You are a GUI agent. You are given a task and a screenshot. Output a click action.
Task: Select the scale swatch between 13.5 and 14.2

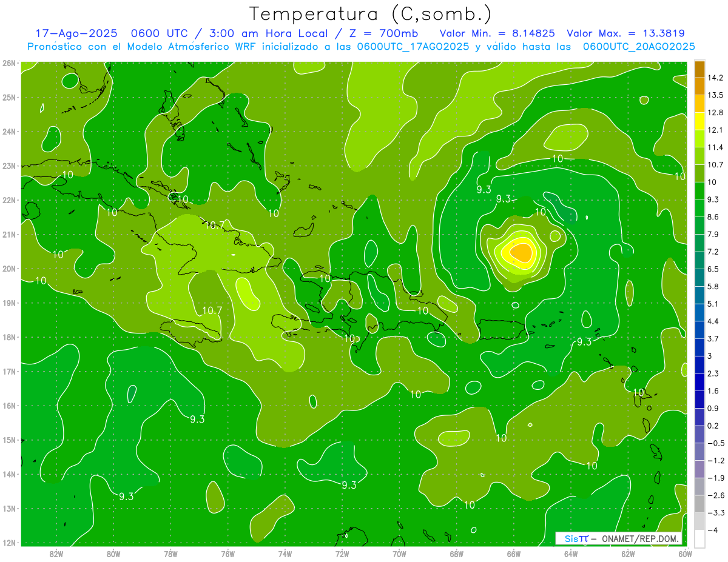(699, 86)
